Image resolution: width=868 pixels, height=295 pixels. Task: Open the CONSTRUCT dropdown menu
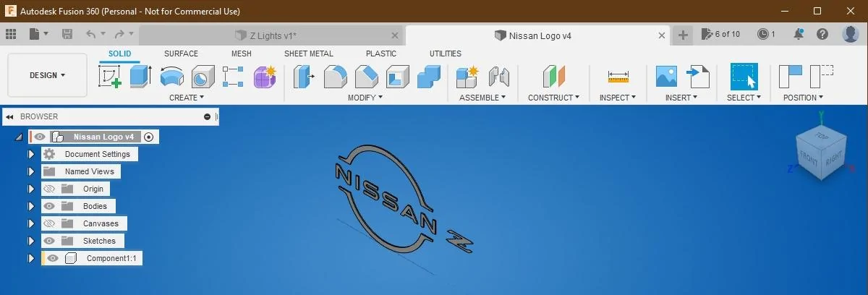tap(553, 98)
